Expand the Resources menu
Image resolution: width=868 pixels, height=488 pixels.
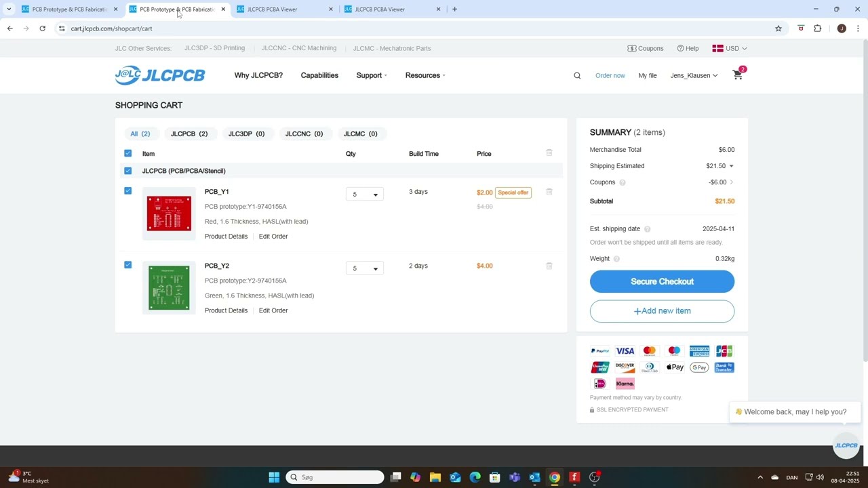pyautogui.click(x=425, y=75)
